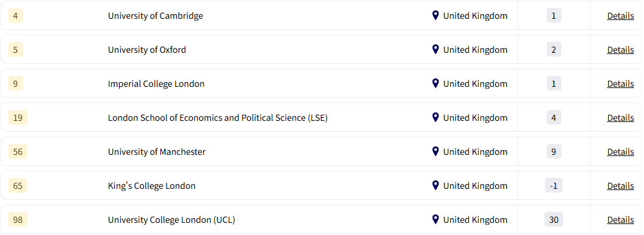Click rank badge 98 for UCL
This screenshot has width=644, height=235.
coord(18,220)
